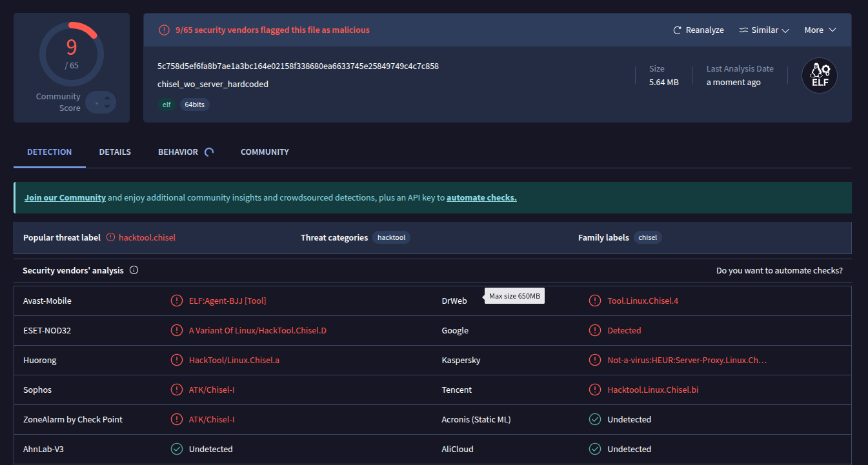Click A Variant Of Linux/HackTool.Chisel.D result
The image size is (868, 465).
(x=257, y=331)
